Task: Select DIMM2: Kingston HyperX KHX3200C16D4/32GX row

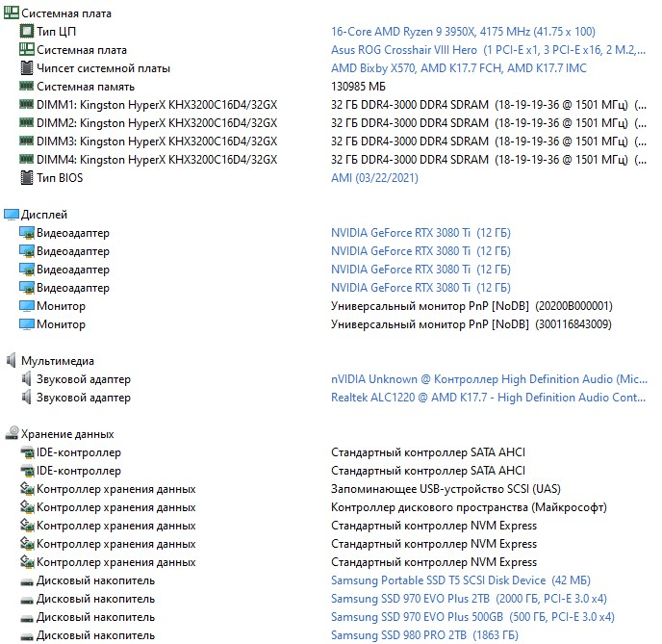Action: [x=157, y=123]
